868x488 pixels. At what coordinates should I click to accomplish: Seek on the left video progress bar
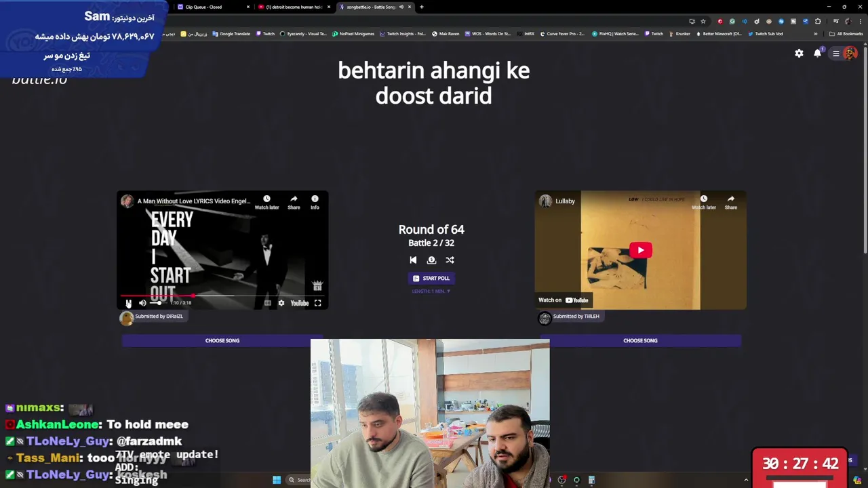[222, 296]
